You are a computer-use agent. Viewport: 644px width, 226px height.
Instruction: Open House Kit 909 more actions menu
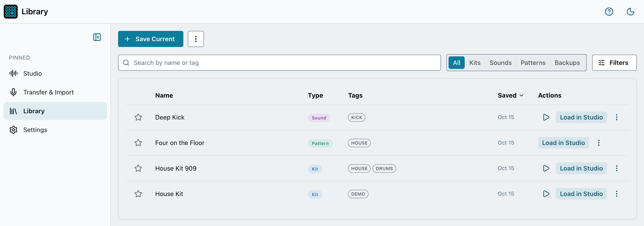click(x=616, y=168)
